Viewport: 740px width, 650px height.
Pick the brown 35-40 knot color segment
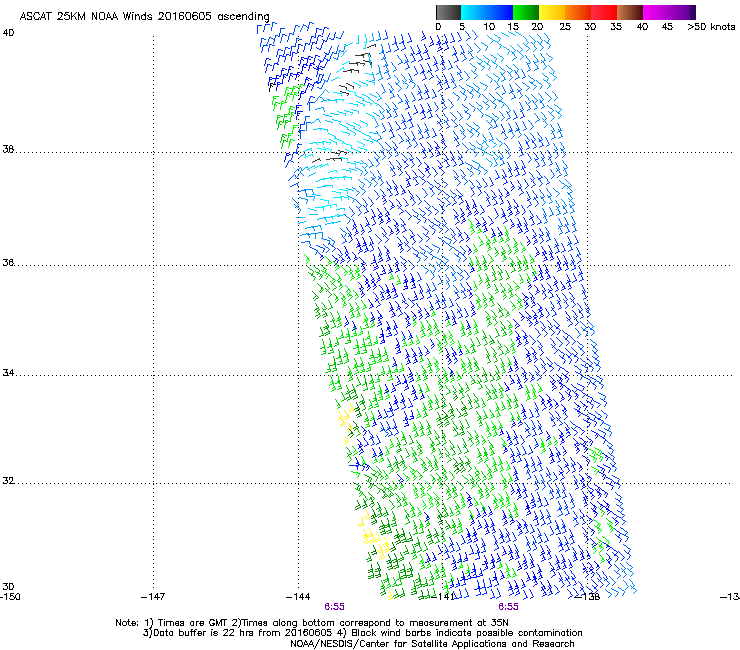coord(630,12)
